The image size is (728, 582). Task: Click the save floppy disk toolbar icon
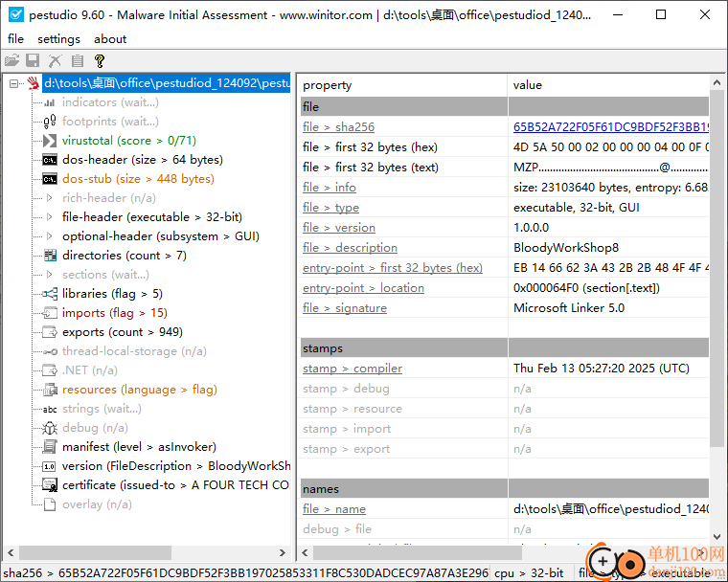tap(33, 60)
